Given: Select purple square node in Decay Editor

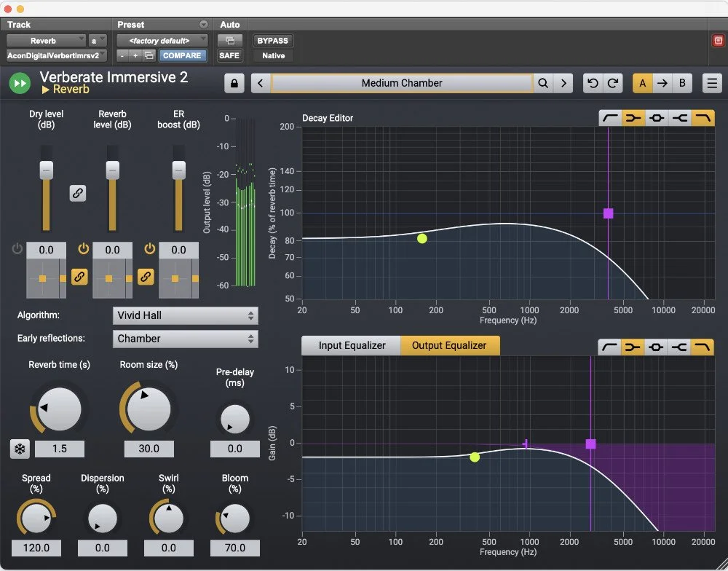Looking at the screenshot, I should tap(608, 213).
